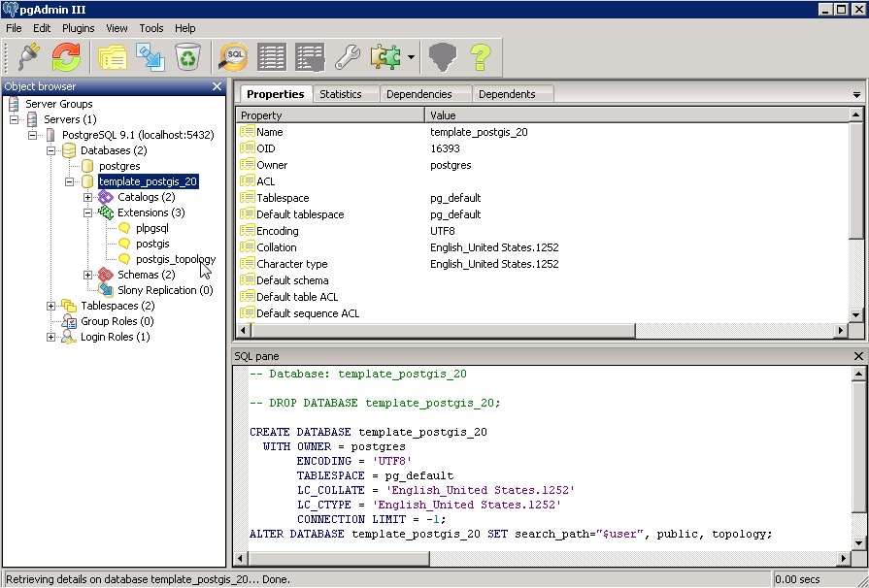Screen dimensions: 869x588
Task: Click the Server Groups icon in the tree
Action: tap(14, 104)
